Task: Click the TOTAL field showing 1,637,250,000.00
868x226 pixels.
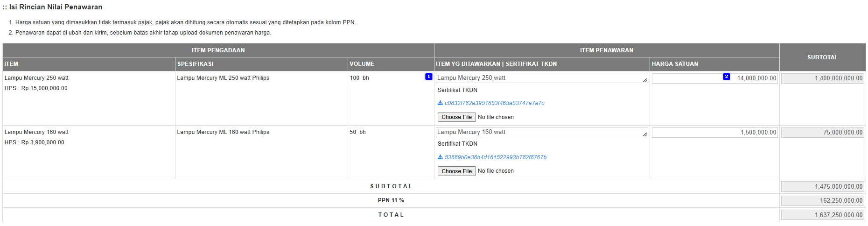Action: (x=822, y=215)
